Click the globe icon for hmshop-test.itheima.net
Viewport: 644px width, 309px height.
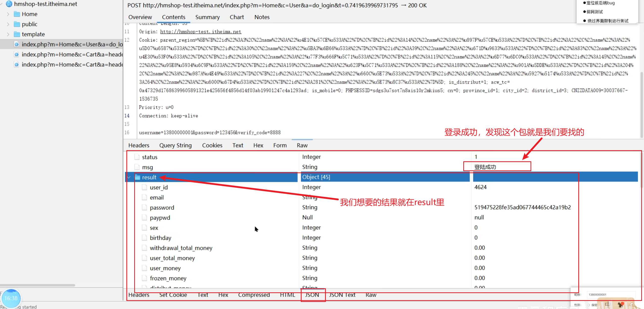coord(9,4)
